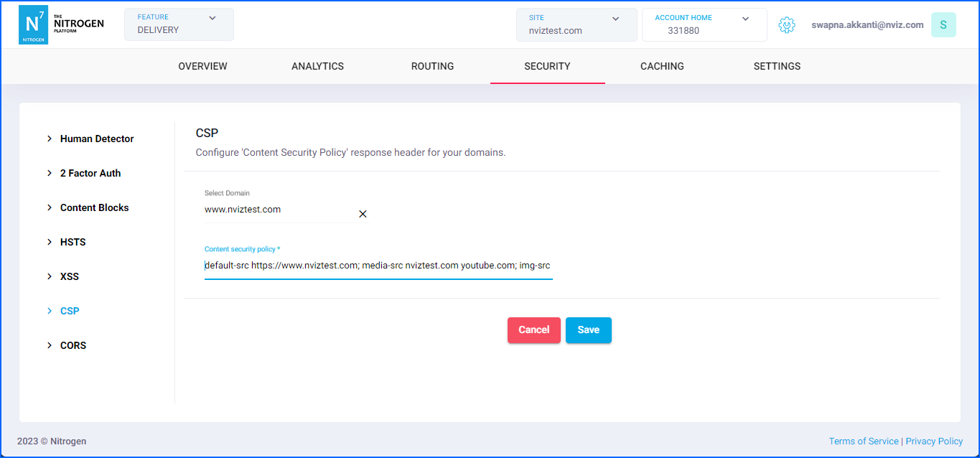Open the Privacy Policy link
The height and width of the screenshot is (458, 980).
tap(934, 441)
